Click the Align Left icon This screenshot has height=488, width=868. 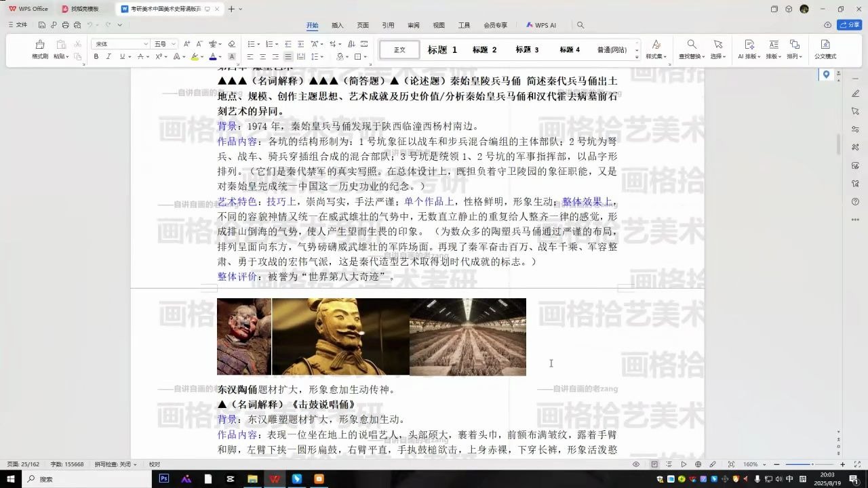pos(250,57)
